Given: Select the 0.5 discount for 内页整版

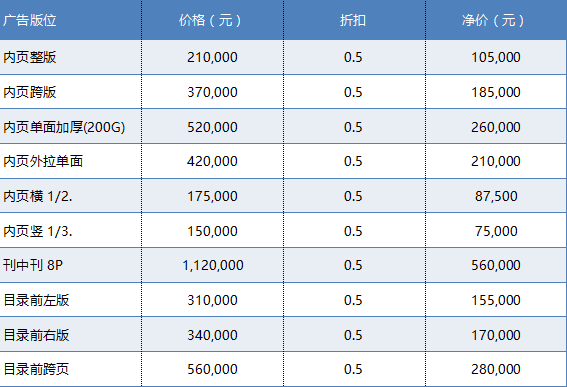Looking at the screenshot, I should [354, 57].
